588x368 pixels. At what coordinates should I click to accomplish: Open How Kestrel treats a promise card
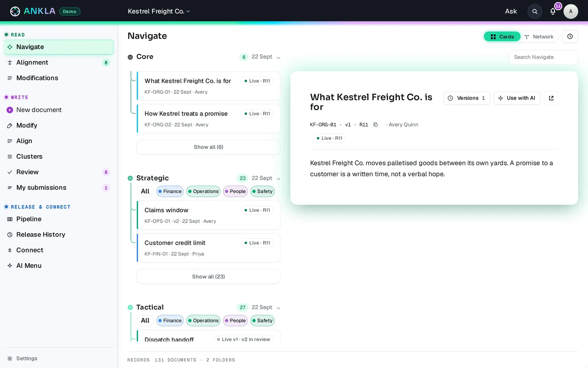[208, 119]
